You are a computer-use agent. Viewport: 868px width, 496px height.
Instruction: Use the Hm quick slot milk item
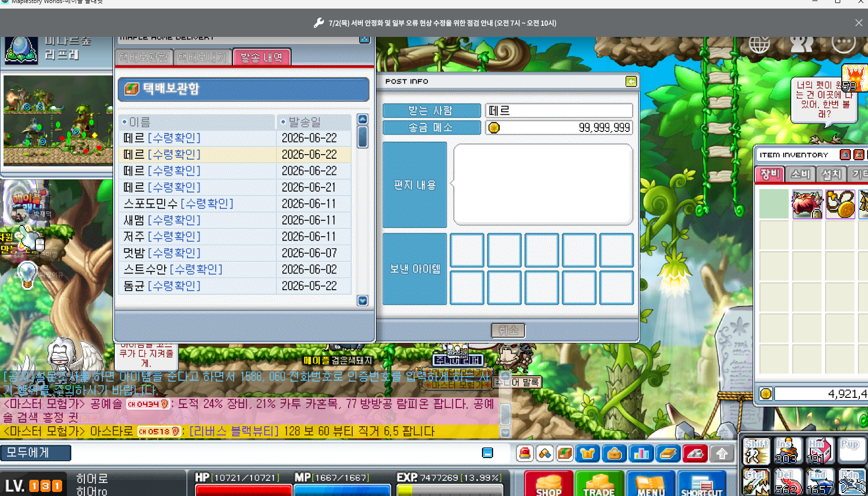[x=819, y=451]
